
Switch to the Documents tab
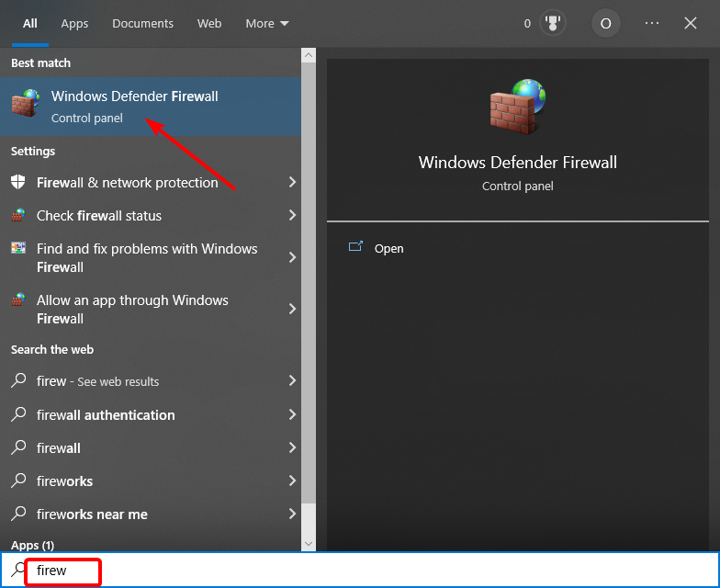[143, 24]
